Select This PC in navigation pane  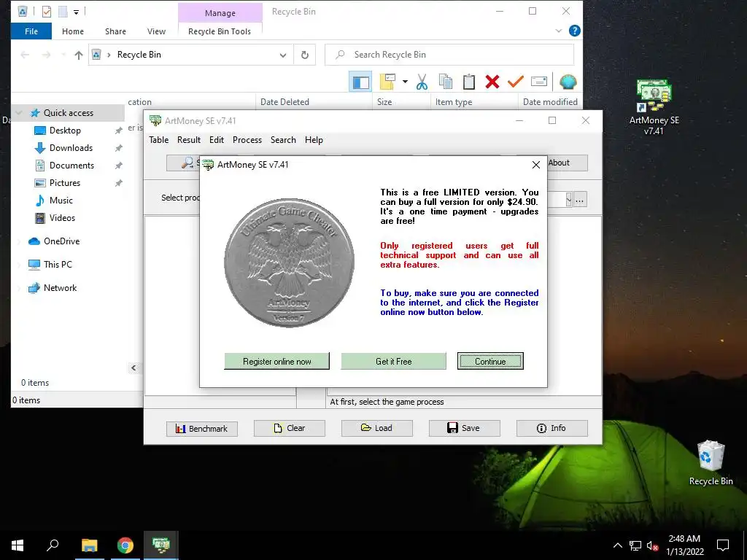pyautogui.click(x=58, y=265)
